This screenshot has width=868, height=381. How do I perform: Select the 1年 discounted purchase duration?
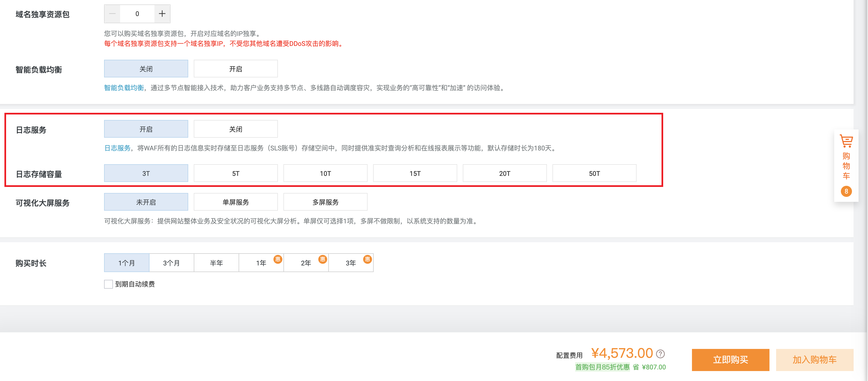(x=261, y=263)
